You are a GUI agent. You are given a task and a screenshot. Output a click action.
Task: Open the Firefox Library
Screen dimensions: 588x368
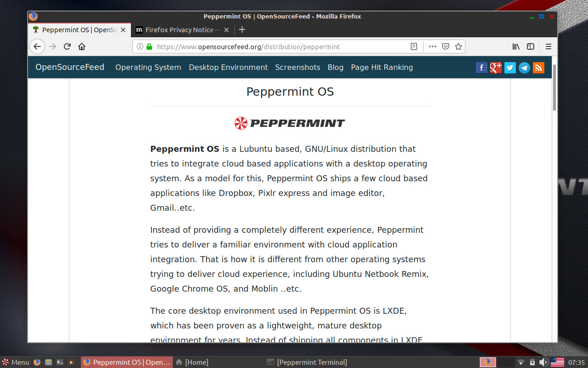click(x=515, y=46)
